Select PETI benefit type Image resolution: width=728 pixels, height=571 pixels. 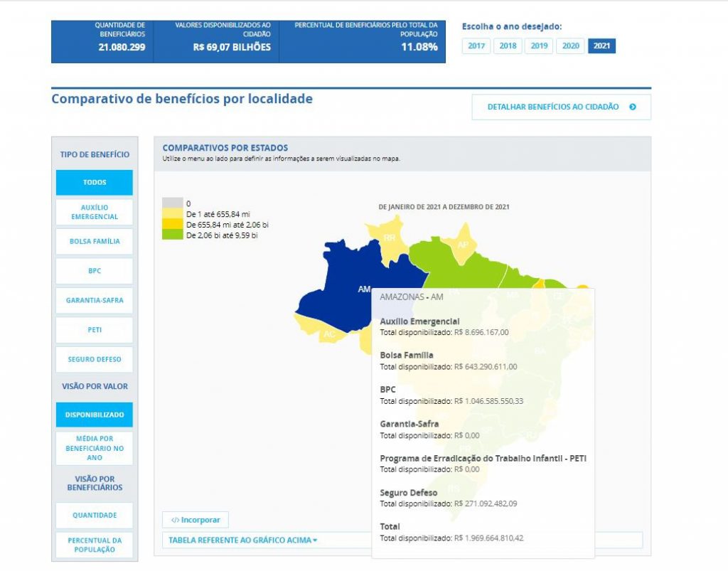coord(95,330)
